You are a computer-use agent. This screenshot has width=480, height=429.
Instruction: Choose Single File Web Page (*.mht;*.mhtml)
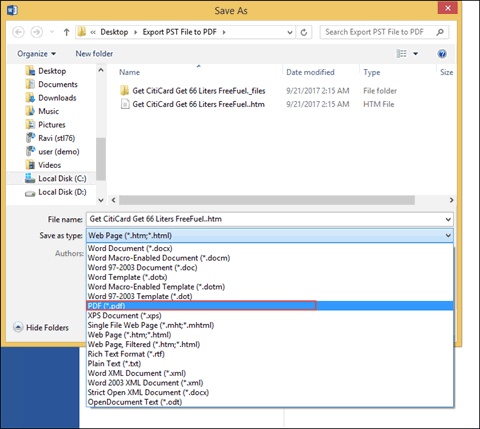pyautogui.click(x=270, y=325)
